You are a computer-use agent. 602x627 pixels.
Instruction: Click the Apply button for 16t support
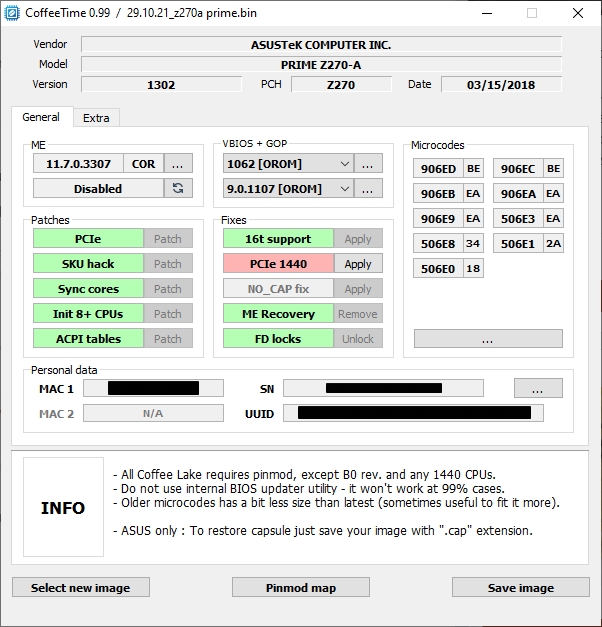[358, 239]
